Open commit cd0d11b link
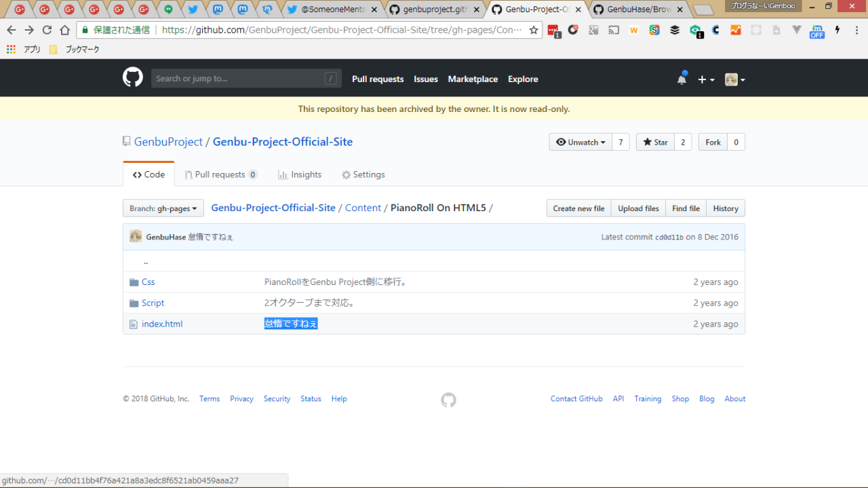This screenshot has width=868, height=488. (669, 238)
